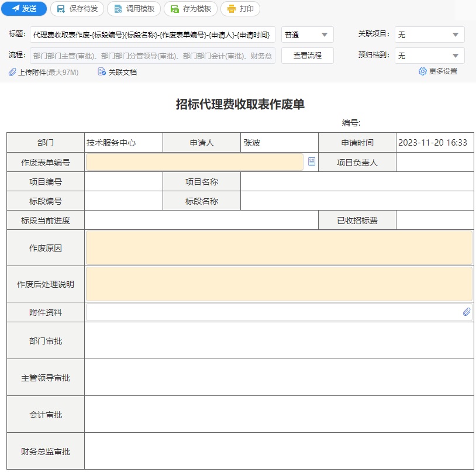This screenshot has width=476, height=472.
Task: Click the applicant name 张波
Action: [252, 143]
